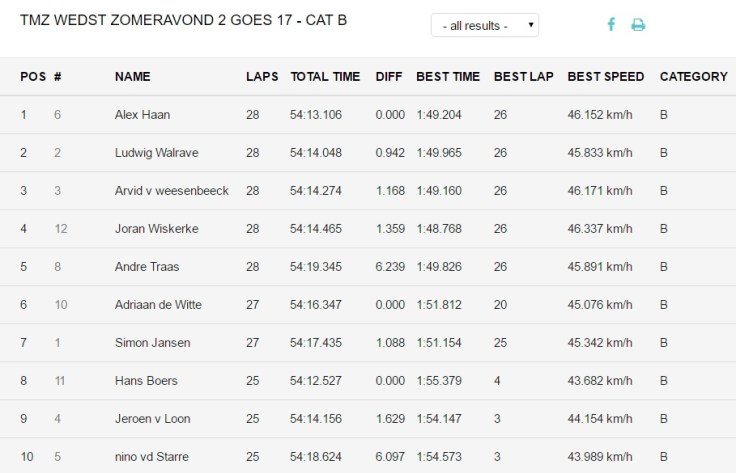Sort by the CATEGORY column header
This screenshot has width=736, height=473.
click(693, 76)
